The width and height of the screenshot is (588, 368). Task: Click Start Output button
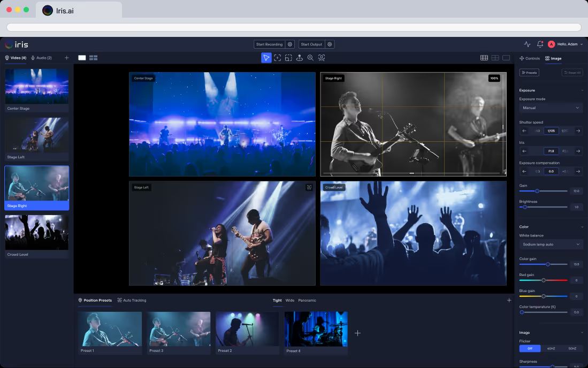tap(311, 44)
